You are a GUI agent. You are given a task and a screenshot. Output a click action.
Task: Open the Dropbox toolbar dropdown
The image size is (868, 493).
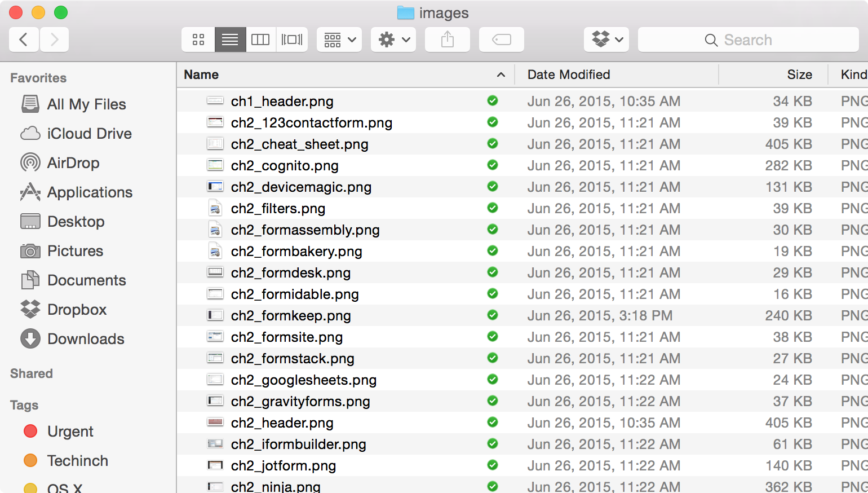(606, 39)
